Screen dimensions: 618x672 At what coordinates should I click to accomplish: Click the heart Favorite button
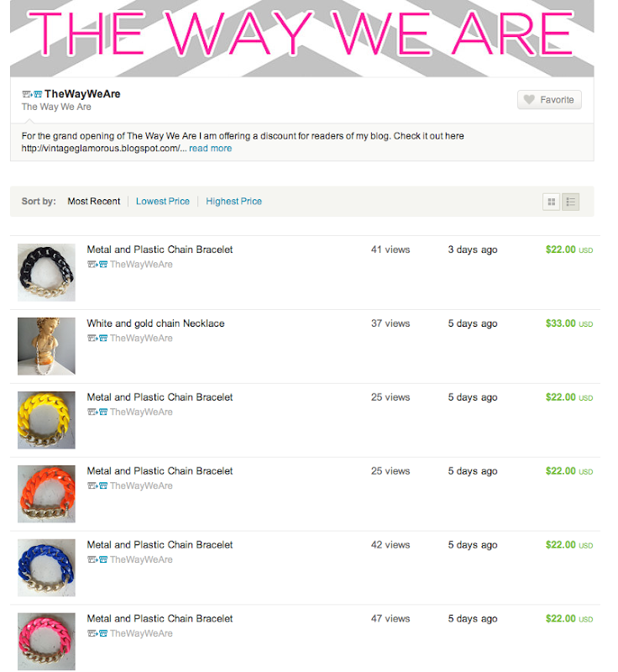pos(549,99)
